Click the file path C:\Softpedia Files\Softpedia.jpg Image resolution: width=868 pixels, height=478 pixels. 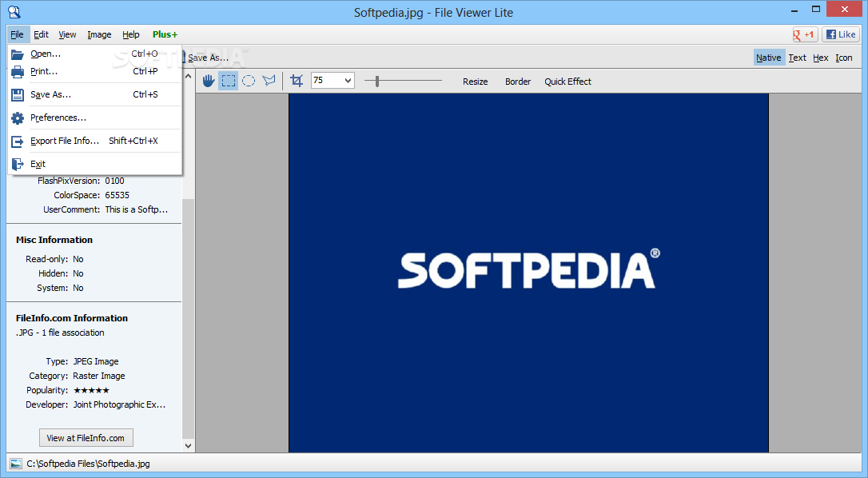89,464
